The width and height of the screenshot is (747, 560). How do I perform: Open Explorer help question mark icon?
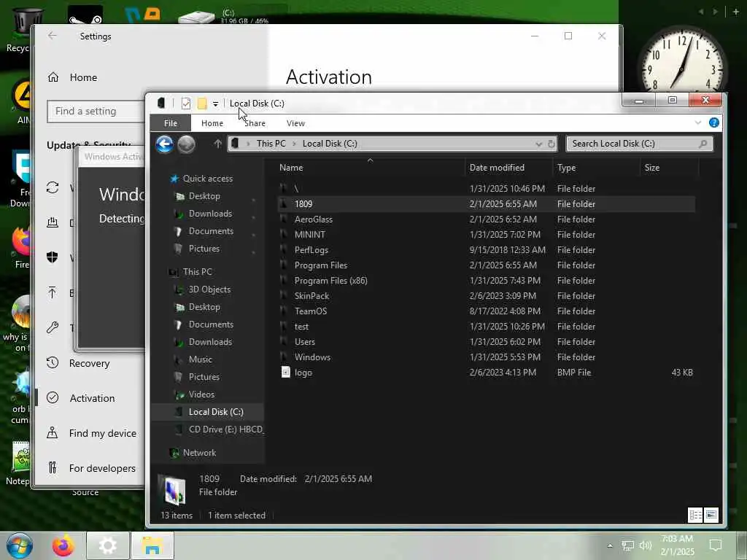pos(713,122)
